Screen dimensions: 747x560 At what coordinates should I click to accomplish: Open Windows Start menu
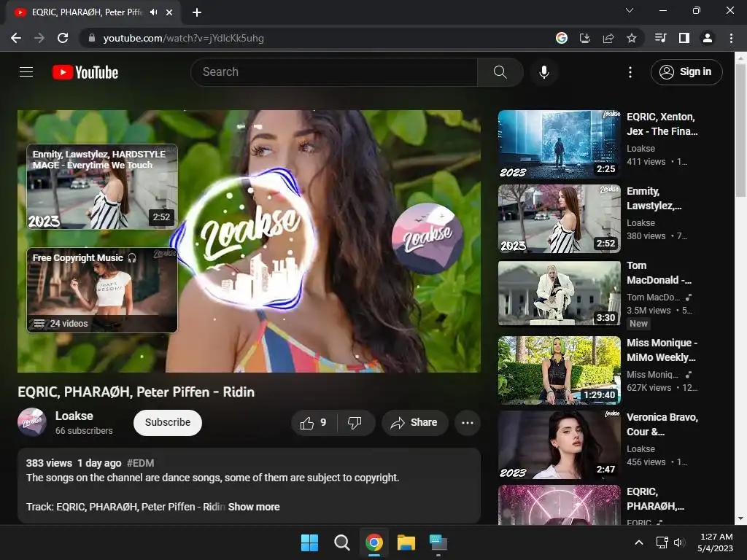click(309, 542)
